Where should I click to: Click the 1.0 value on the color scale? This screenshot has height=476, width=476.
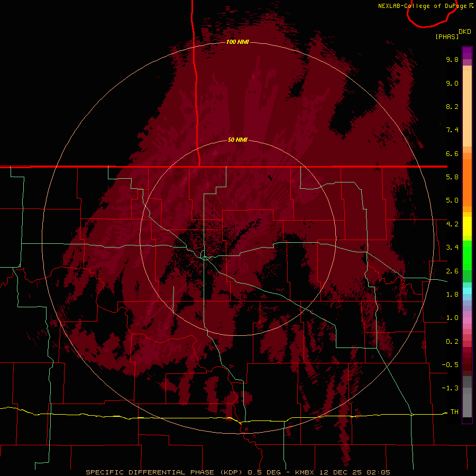(x=452, y=318)
